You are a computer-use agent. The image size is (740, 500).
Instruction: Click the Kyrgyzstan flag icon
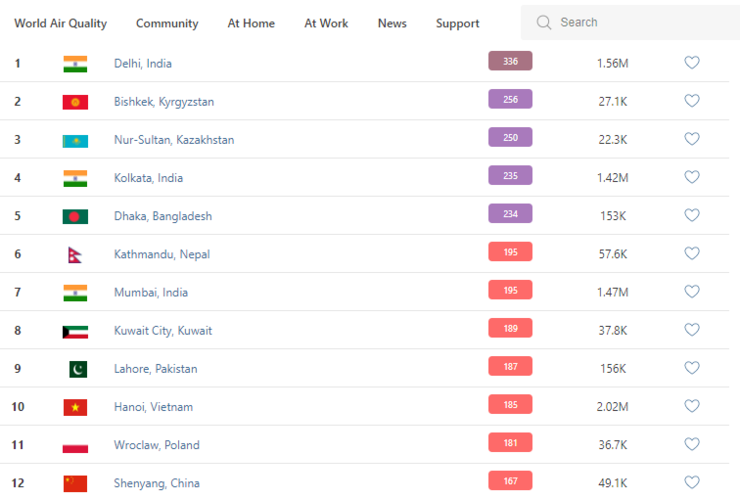click(x=75, y=102)
